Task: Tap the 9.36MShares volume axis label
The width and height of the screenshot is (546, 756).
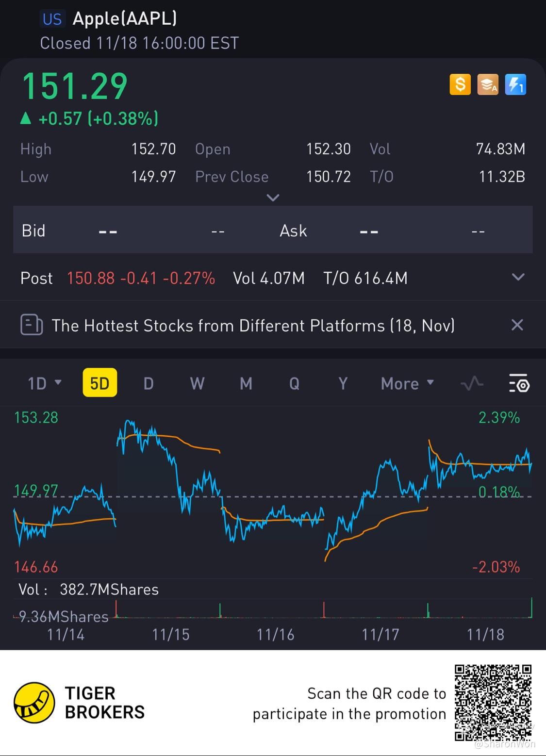Action: pyautogui.click(x=64, y=617)
